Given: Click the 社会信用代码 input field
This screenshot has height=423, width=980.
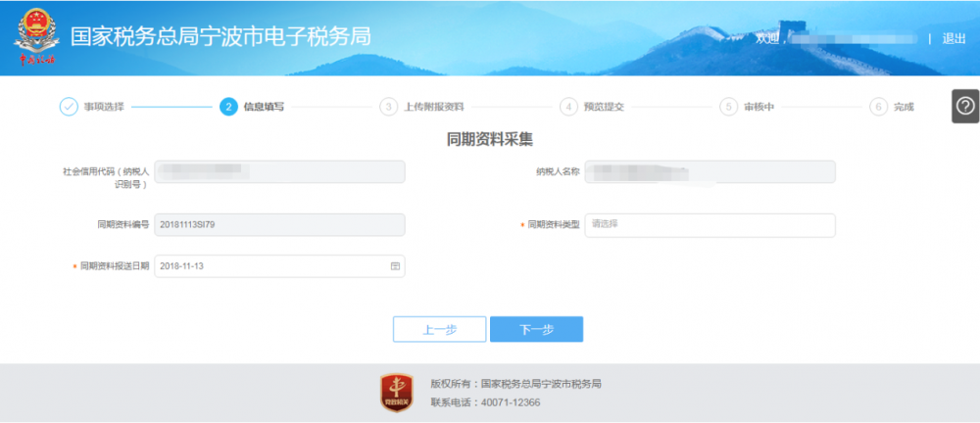Looking at the screenshot, I should pyautogui.click(x=279, y=171).
